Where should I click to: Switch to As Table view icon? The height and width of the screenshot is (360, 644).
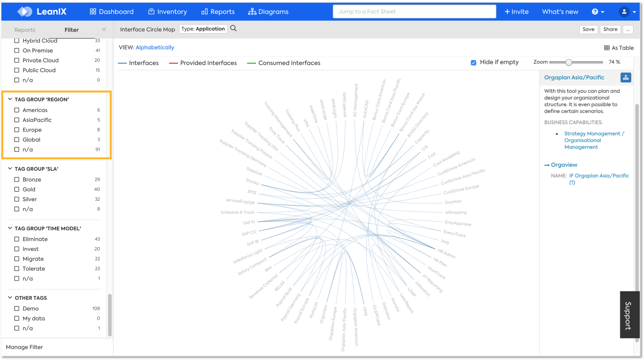tap(607, 48)
